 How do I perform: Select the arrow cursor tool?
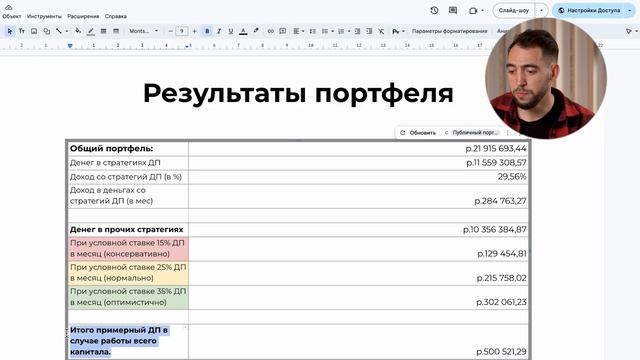[x=9, y=31]
